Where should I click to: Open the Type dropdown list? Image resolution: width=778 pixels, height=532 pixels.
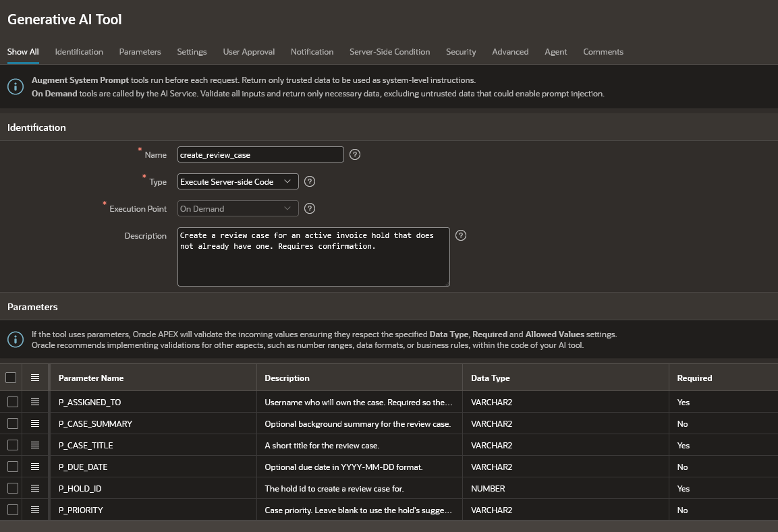pyautogui.click(x=238, y=181)
